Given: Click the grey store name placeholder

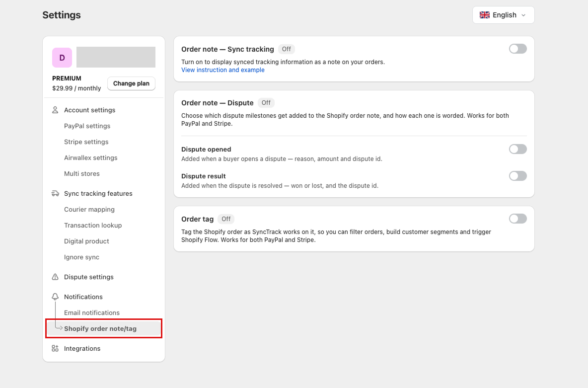Looking at the screenshot, I should click(116, 57).
